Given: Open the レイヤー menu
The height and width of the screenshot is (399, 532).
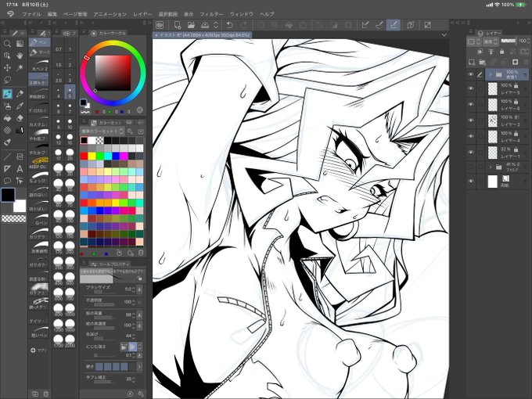Looking at the screenshot, I should point(142,14).
